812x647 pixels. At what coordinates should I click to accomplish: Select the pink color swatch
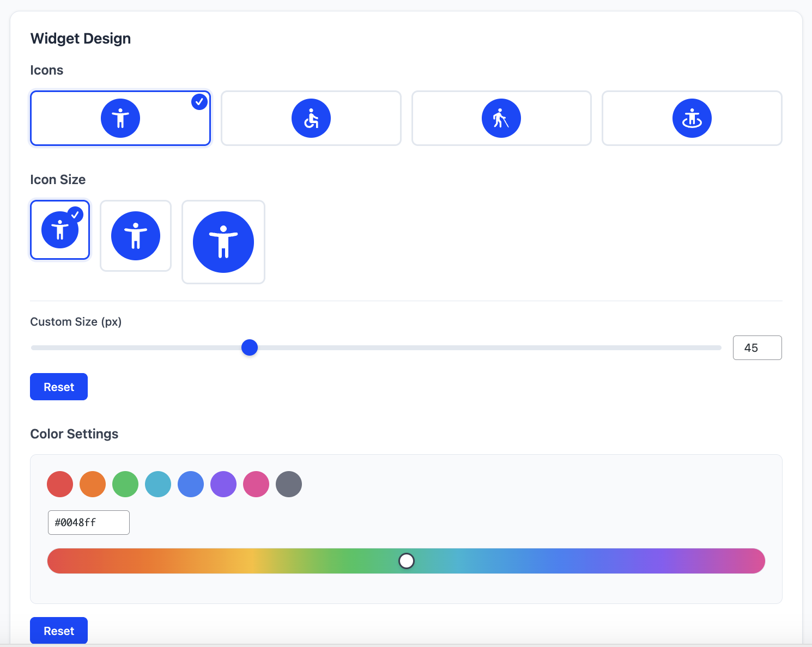[x=256, y=484]
